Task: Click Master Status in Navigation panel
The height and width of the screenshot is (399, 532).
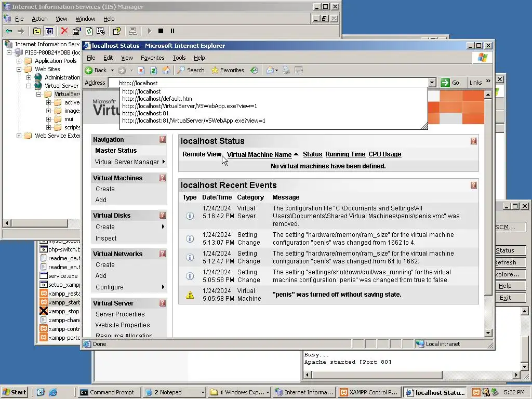Action: coord(116,151)
